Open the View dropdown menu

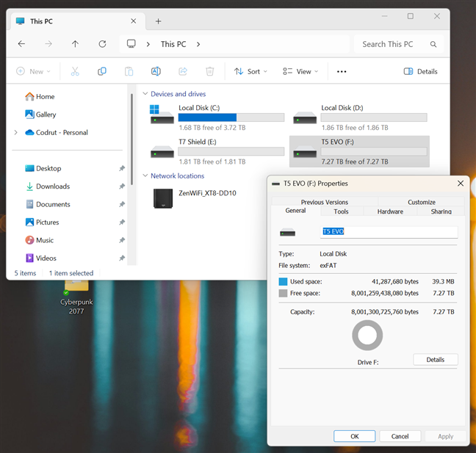(x=300, y=72)
